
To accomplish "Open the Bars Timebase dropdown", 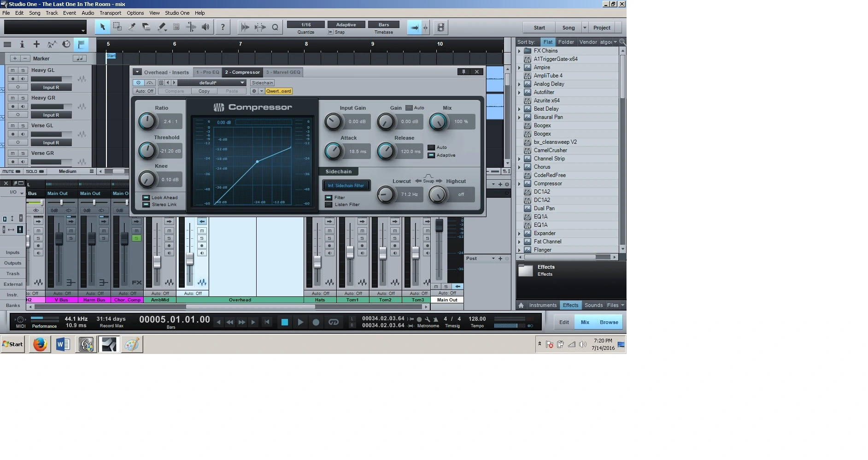I will coord(384,24).
